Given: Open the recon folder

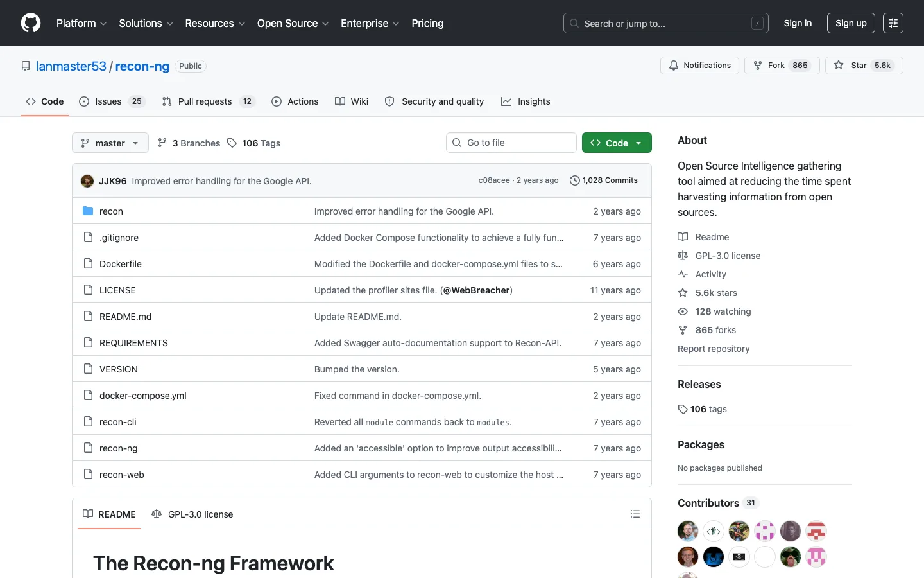Looking at the screenshot, I should 111,211.
